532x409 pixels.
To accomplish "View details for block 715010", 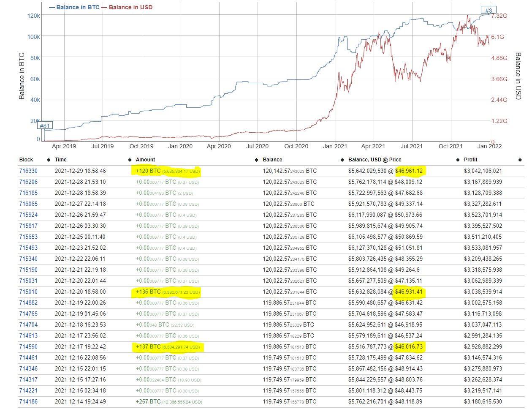I will coord(28,292).
